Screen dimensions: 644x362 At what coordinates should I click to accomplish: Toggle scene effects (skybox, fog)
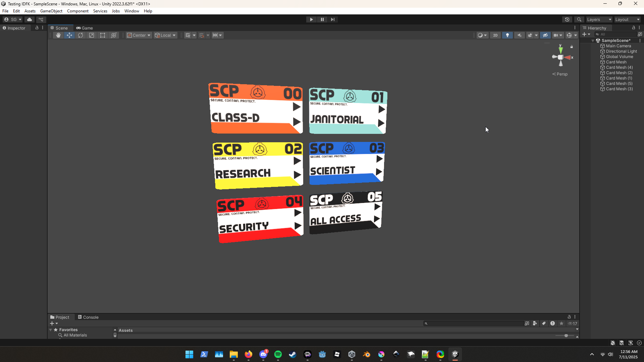coord(530,35)
